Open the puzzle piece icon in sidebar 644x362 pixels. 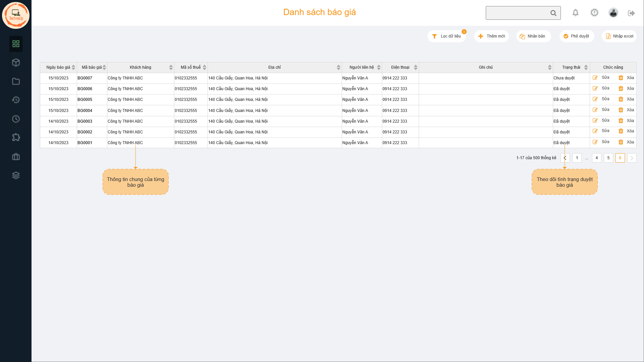[16, 137]
